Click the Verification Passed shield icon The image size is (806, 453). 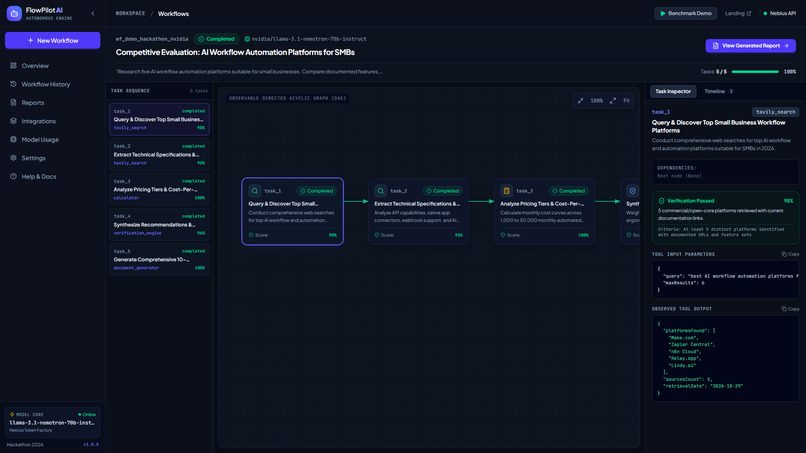[x=662, y=201]
